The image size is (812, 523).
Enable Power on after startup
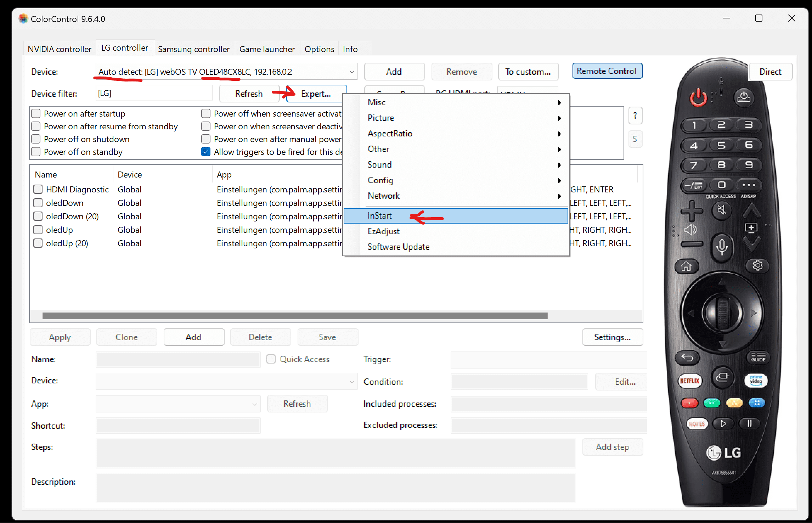[36, 113]
